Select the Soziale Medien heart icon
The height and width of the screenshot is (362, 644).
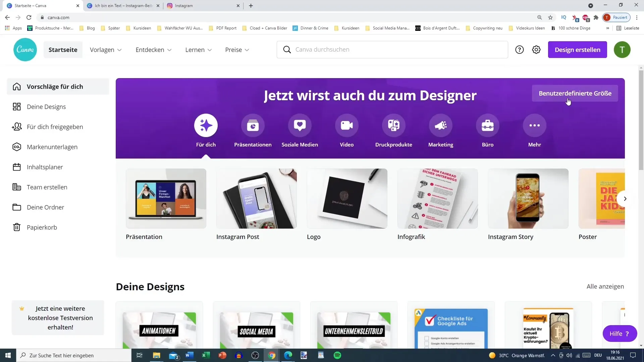(x=300, y=125)
